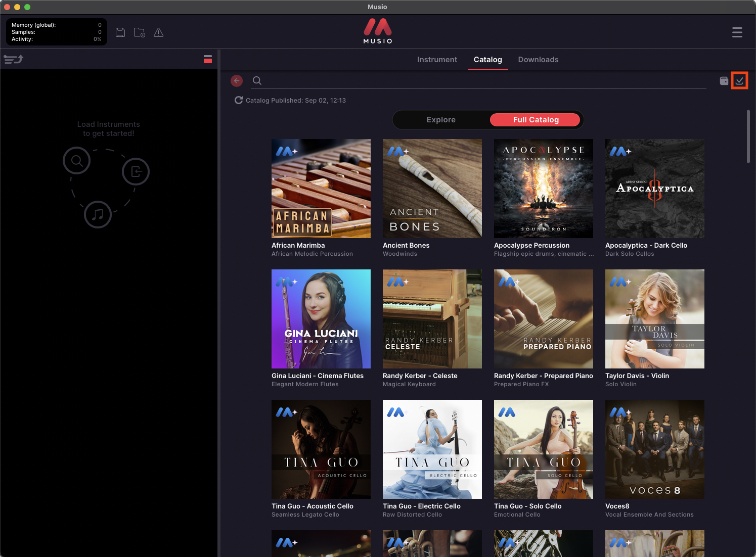
Task: Toggle the checkmark installed filter
Action: (x=739, y=81)
